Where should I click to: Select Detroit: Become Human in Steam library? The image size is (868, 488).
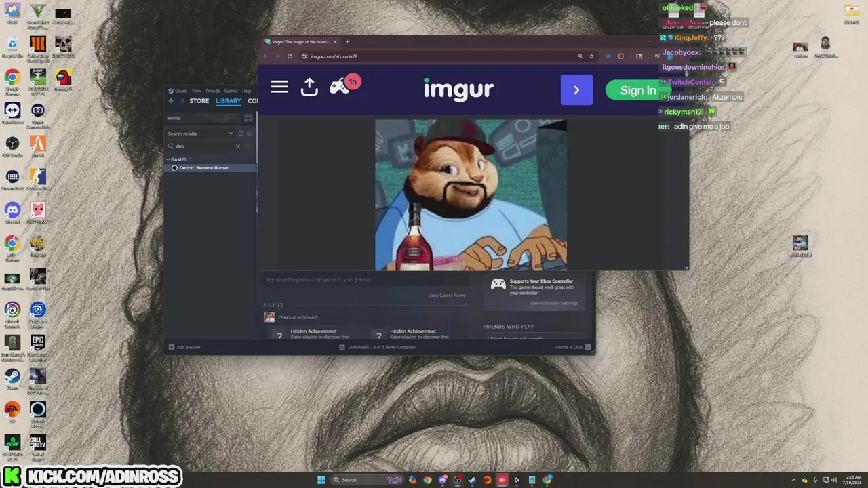210,168
